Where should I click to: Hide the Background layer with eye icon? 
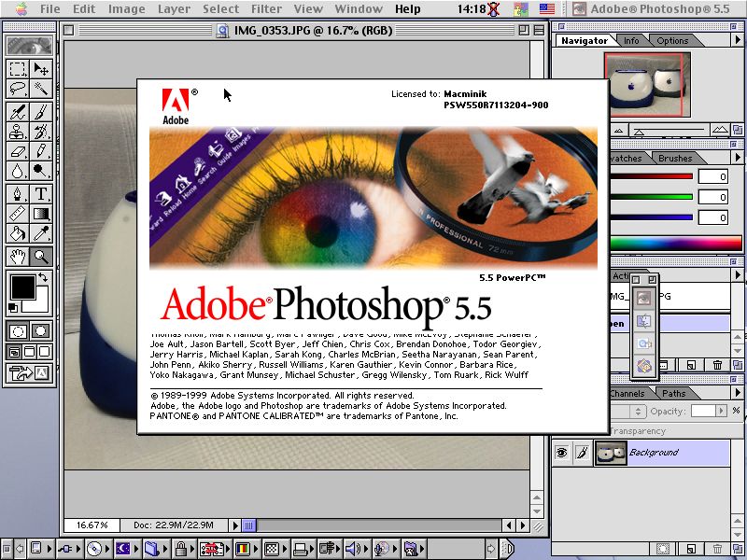(562, 453)
